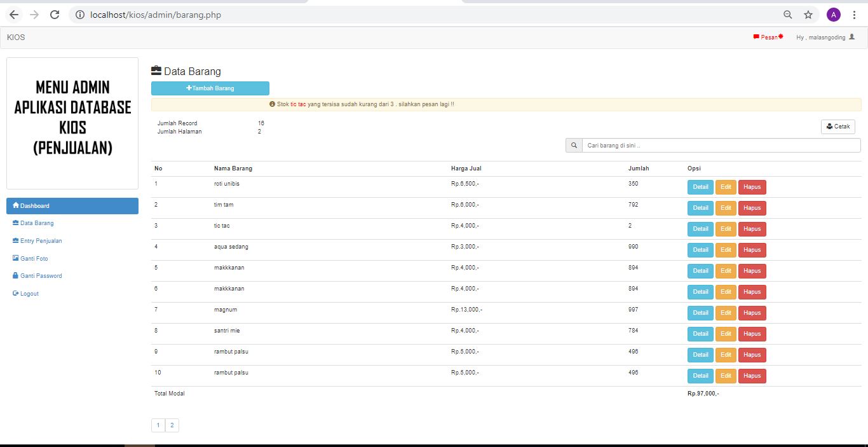This screenshot has height=447, width=868.
Task: Click the bookmark star icon
Action: (x=808, y=15)
